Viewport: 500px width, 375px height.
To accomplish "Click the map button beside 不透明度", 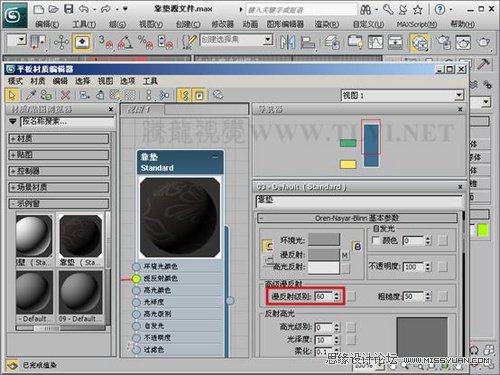I will (x=443, y=267).
